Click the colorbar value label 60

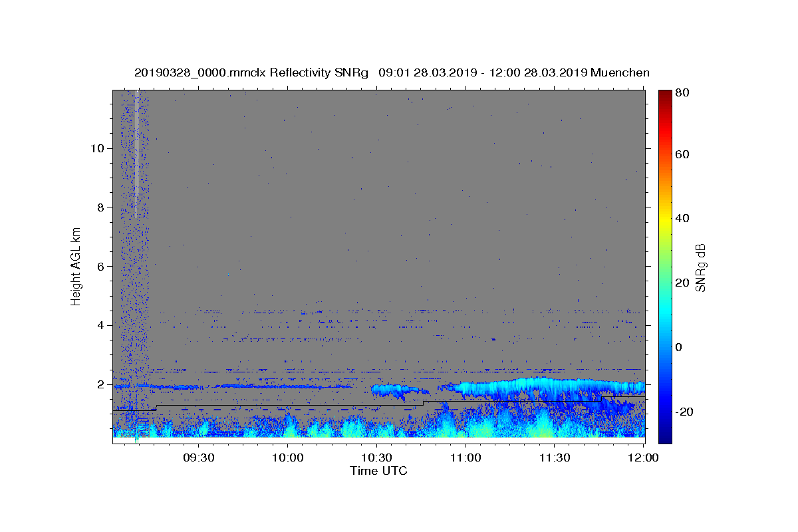click(x=682, y=154)
